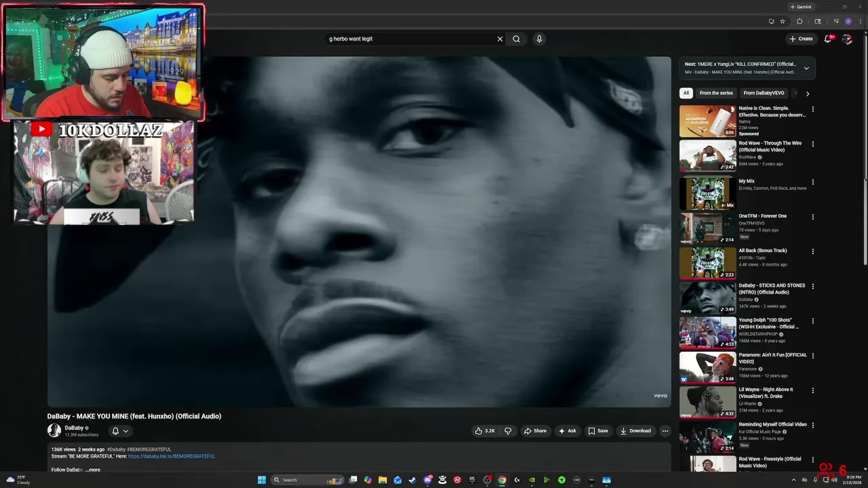Open options for Rod Wave Through The Wire

pos(813,144)
